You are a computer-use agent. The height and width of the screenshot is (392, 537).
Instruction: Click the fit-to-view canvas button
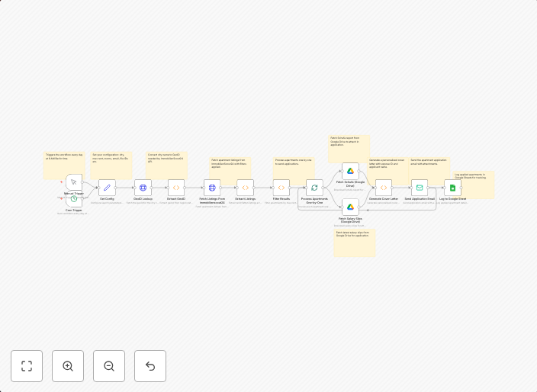click(x=27, y=366)
